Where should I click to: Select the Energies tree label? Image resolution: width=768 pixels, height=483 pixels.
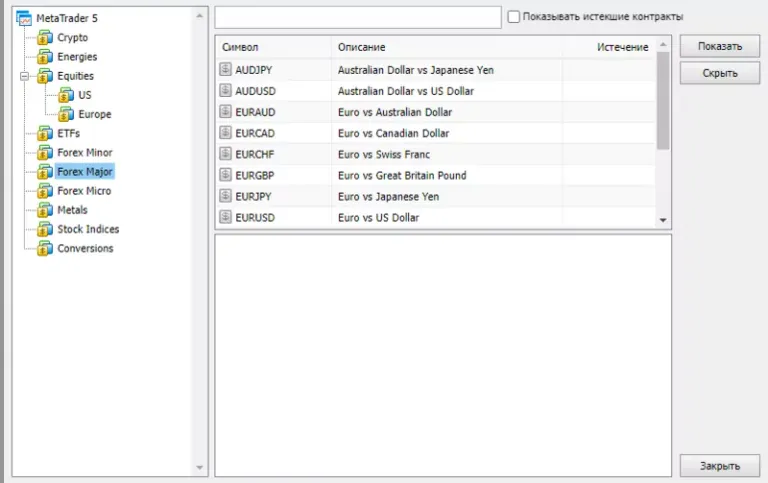click(77, 57)
